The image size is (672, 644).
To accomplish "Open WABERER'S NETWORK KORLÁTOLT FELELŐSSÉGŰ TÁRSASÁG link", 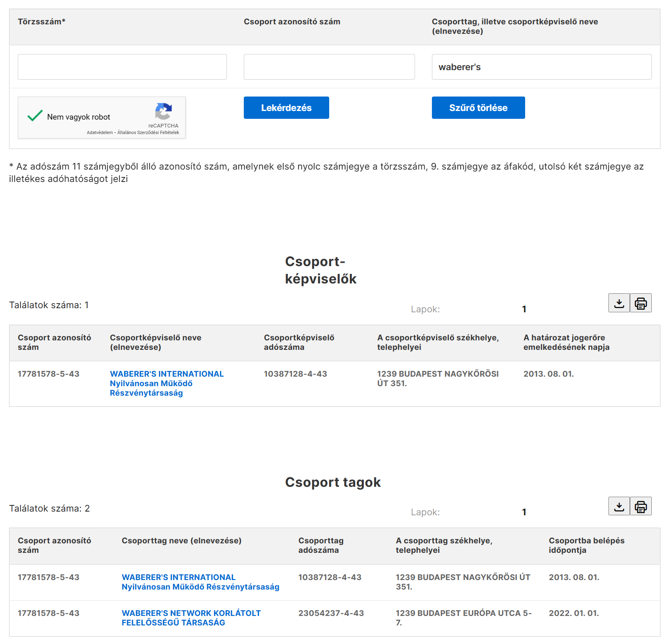I will coord(191,618).
